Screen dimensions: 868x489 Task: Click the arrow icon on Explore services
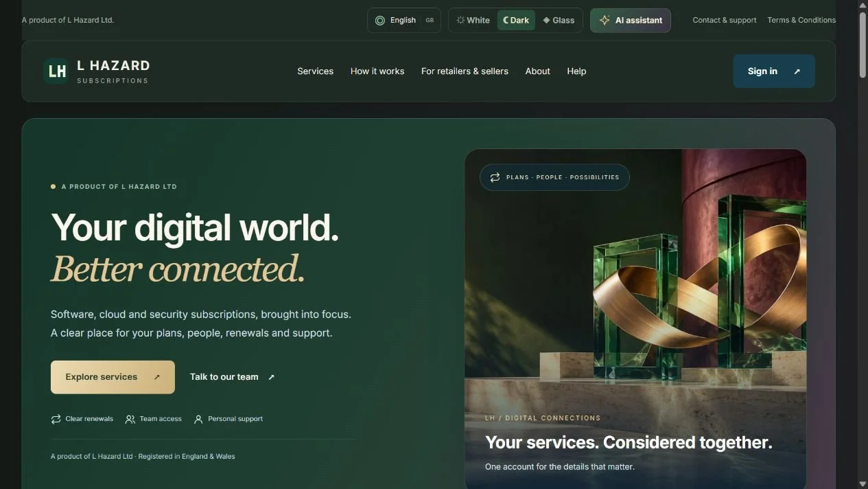(156, 377)
